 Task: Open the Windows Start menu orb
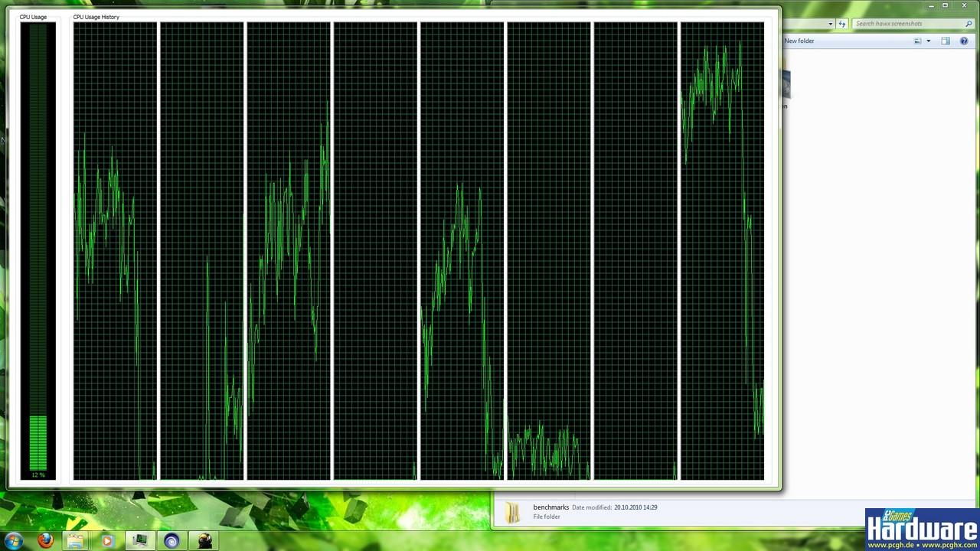click(x=15, y=540)
